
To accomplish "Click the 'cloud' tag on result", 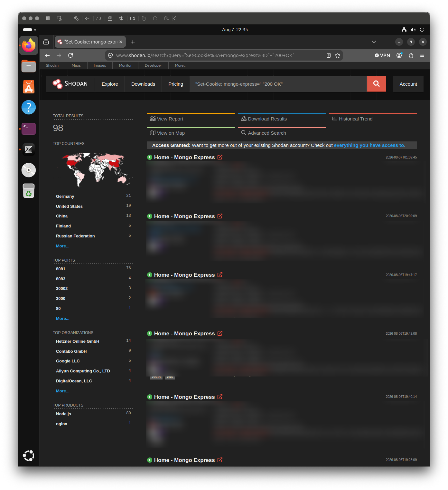I will pos(156,377).
